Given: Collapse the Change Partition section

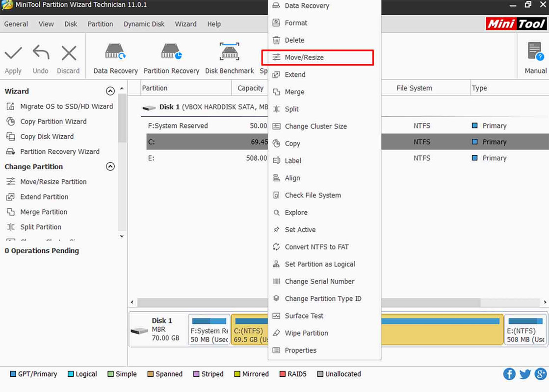Looking at the screenshot, I should click(x=110, y=167).
